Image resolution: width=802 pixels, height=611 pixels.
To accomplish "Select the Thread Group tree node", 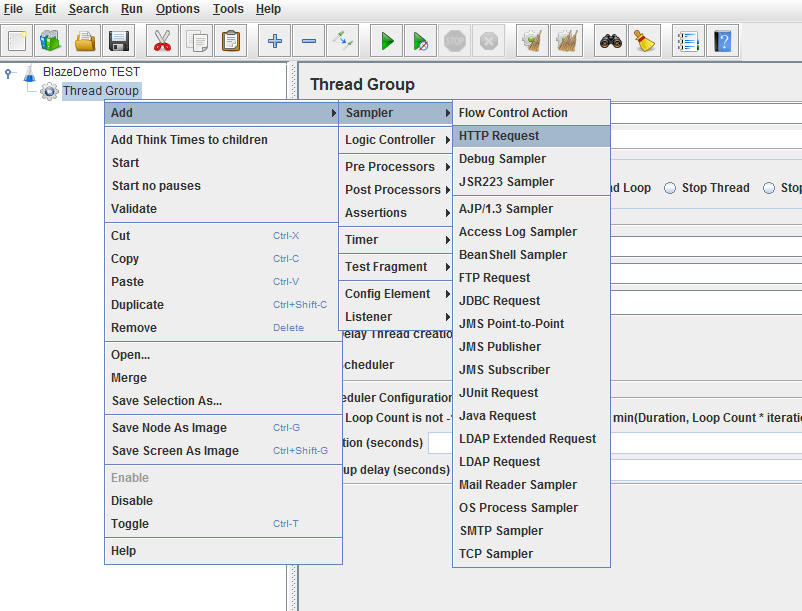I will 100,91.
